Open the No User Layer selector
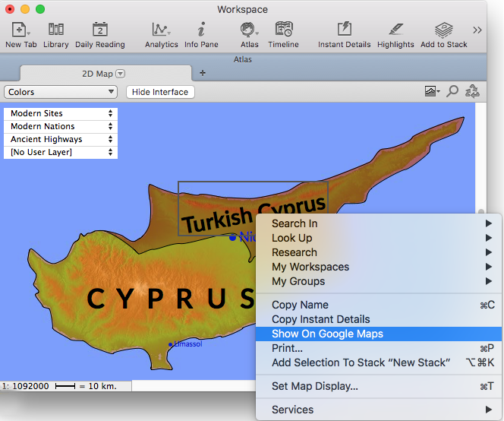Image resolution: width=504 pixels, height=421 pixels. 61,152
